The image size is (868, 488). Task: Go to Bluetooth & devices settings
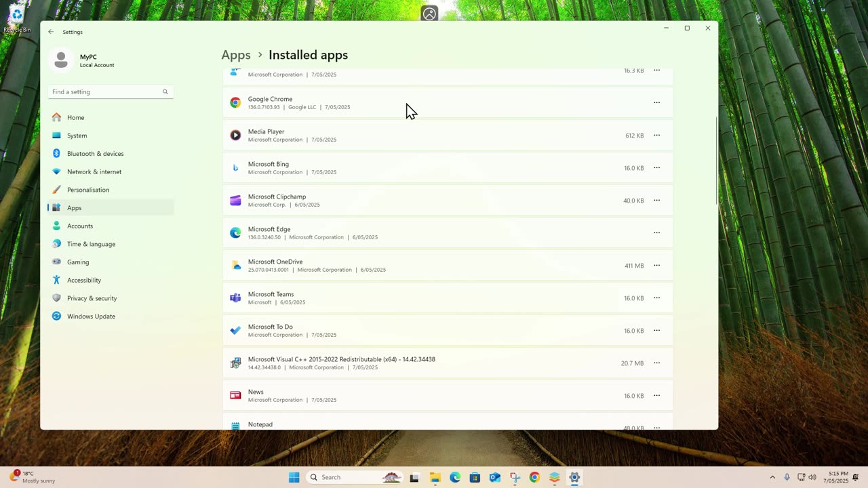(x=111, y=154)
